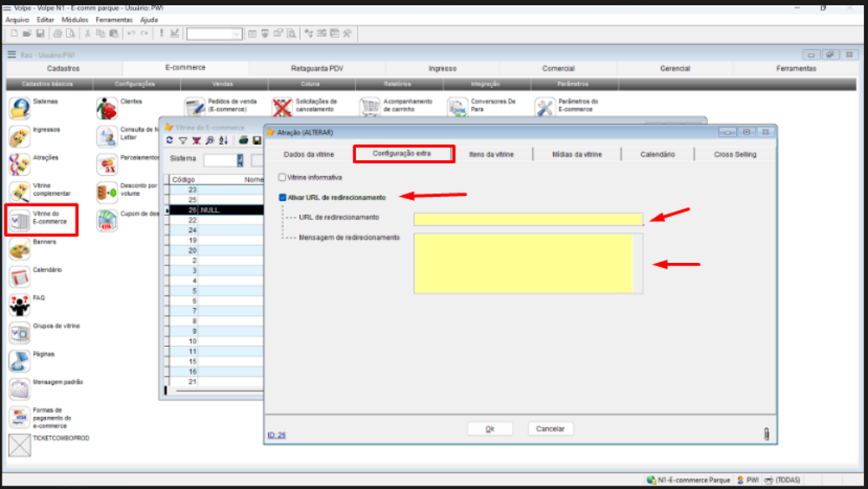Uncheck Ativar URL de redirecionamento
The width and height of the screenshot is (868, 489).
(x=282, y=198)
